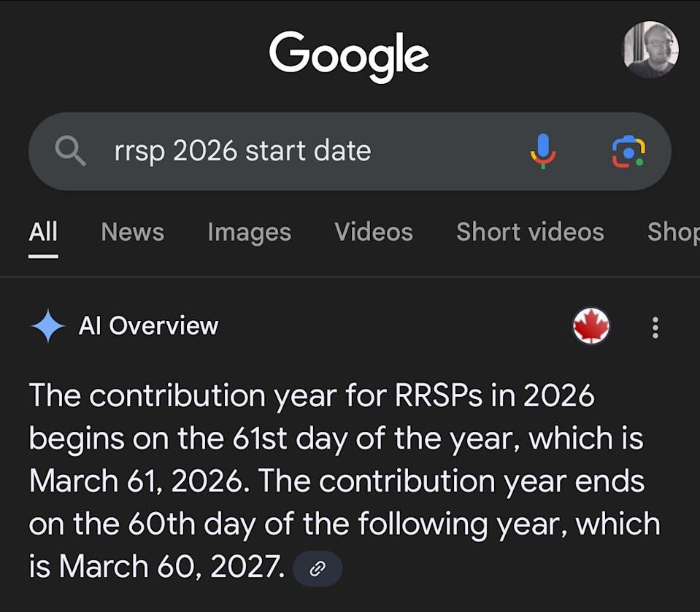
Task: Click the 'AI Overview' label
Action: [x=148, y=326]
